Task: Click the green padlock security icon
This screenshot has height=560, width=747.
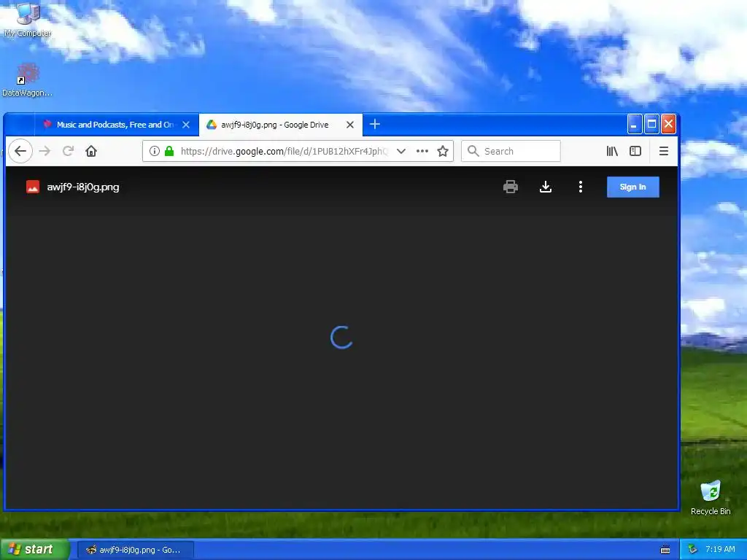Action: [x=169, y=151]
